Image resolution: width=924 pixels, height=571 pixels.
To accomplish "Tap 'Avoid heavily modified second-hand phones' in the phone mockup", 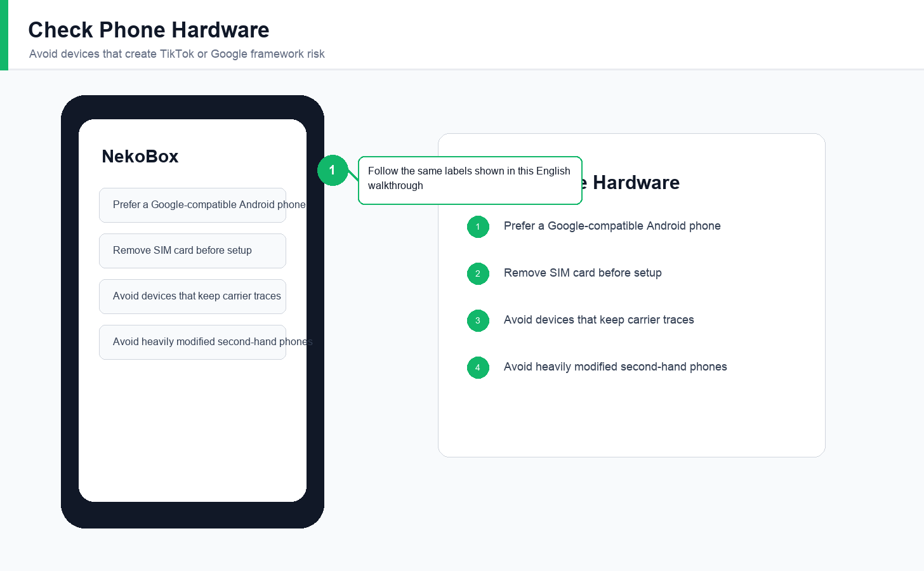I will pyautogui.click(x=192, y=342).
